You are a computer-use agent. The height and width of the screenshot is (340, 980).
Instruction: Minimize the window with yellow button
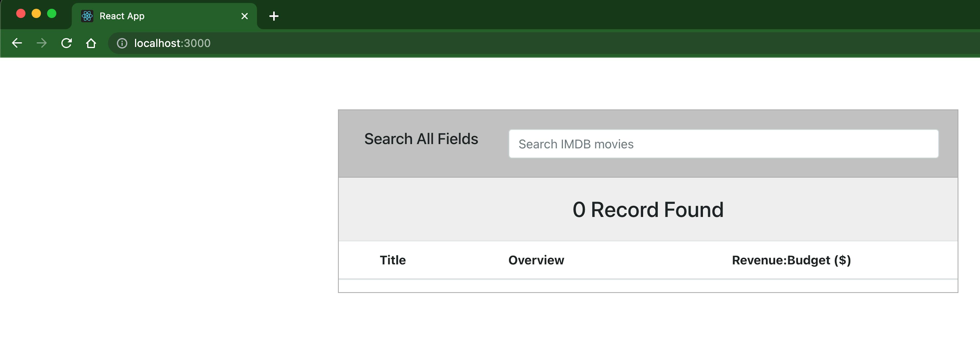click(36, 14)
